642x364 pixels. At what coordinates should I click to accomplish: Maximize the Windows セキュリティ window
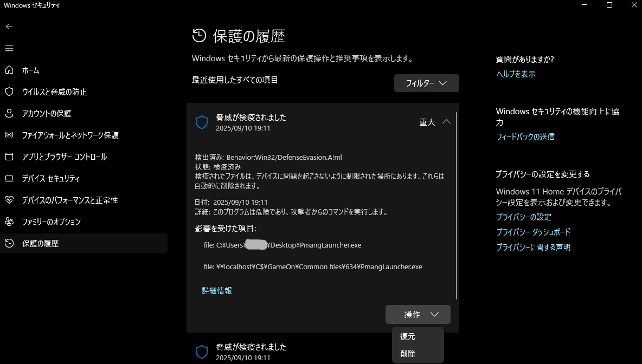pyautogui.click(x=609, y=5)
